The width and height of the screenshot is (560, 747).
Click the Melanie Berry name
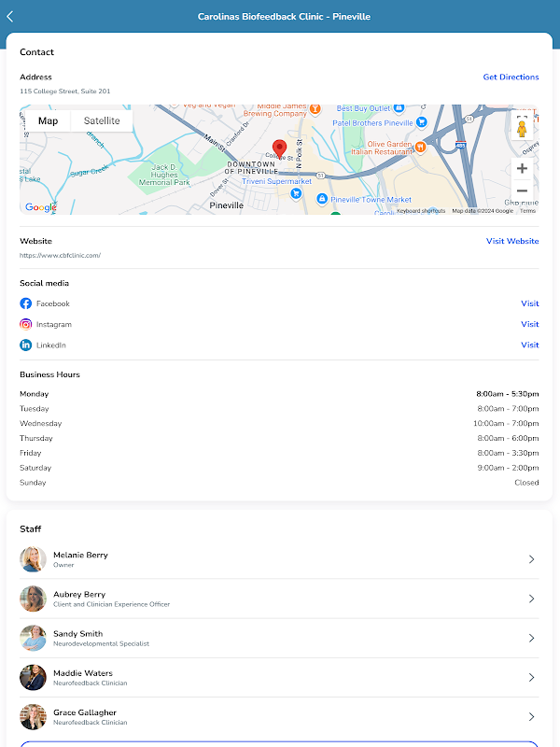pos(80,555)
